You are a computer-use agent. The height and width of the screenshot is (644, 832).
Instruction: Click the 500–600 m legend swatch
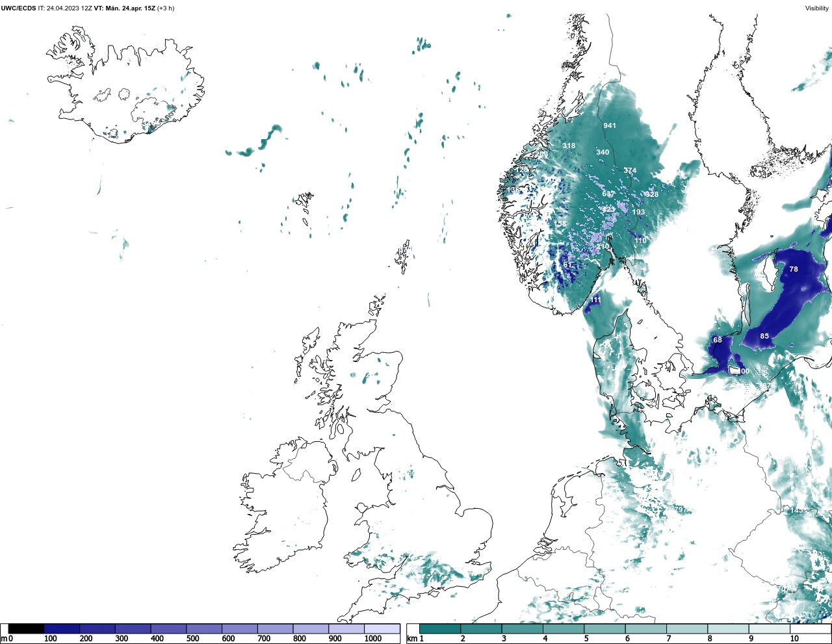coord(204,629)
